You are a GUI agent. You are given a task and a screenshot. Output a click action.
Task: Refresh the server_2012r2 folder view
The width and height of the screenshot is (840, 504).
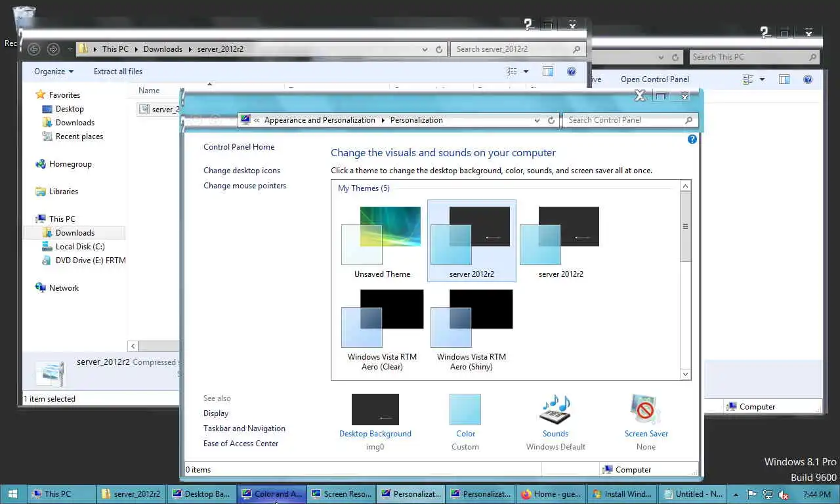[439, 49]
